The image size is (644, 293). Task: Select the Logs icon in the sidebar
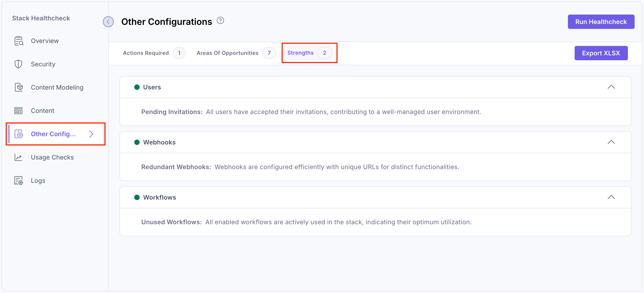pos(19,180)
